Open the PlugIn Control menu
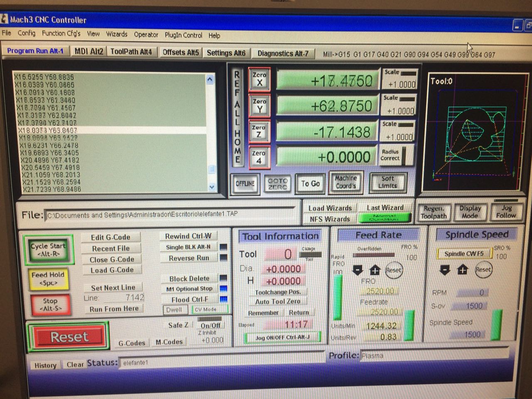Viewport: 532px width, 399px height. [x=183, y=35]
